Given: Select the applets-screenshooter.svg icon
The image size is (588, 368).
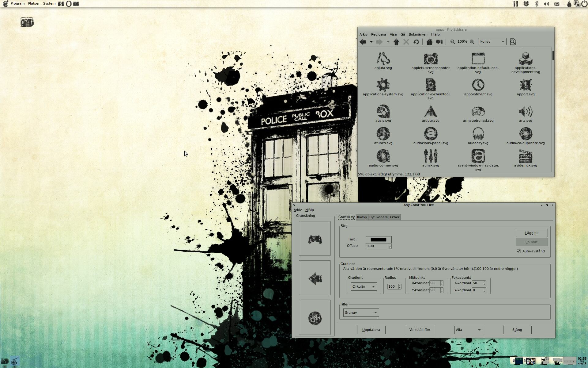Looking at the screenshot, I should [x=431, y=58].
